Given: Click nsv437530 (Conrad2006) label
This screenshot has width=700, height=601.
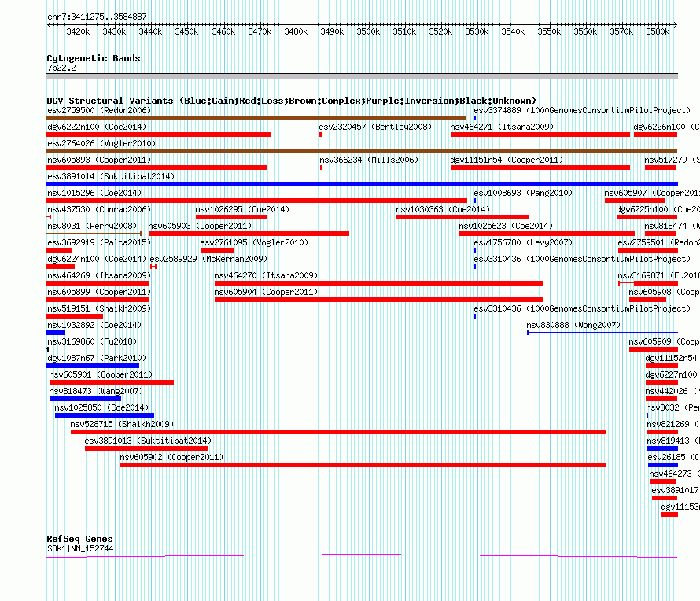Looking at the screenshot, I should 99,209.
